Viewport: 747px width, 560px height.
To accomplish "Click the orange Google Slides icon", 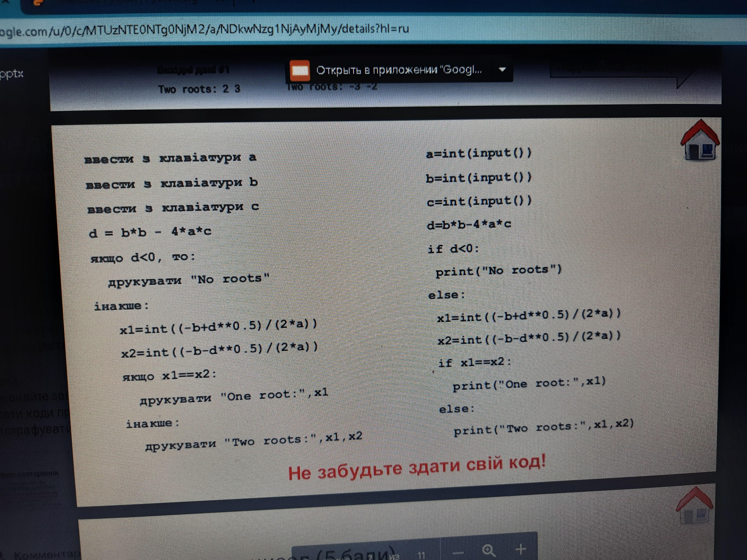I will [x=300, y=71].
